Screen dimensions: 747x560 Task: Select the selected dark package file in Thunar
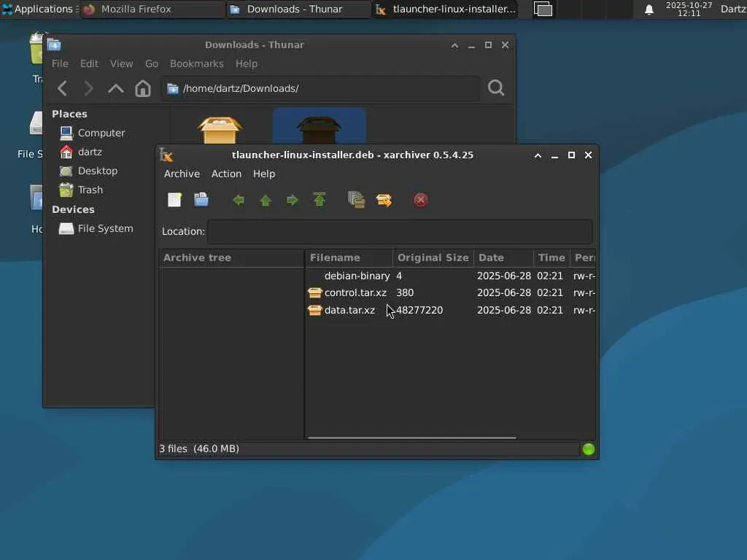point(320,126)
